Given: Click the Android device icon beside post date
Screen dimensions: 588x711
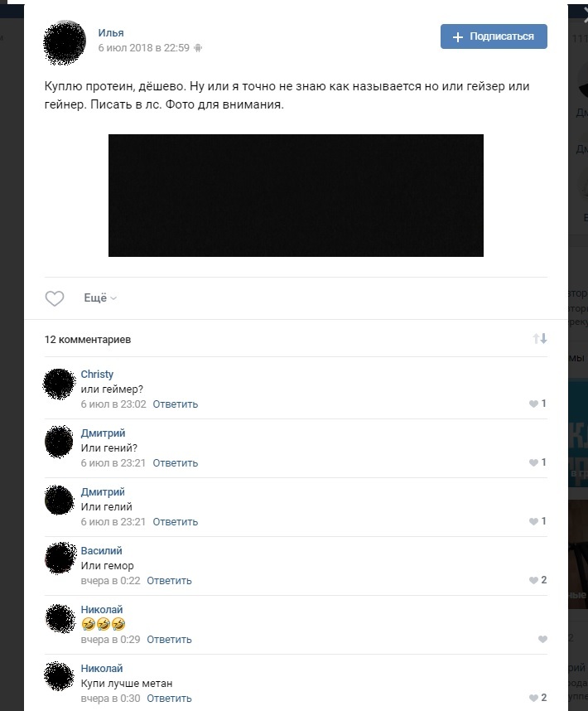Looking at the screenshot, I should (x=198, y=48).
